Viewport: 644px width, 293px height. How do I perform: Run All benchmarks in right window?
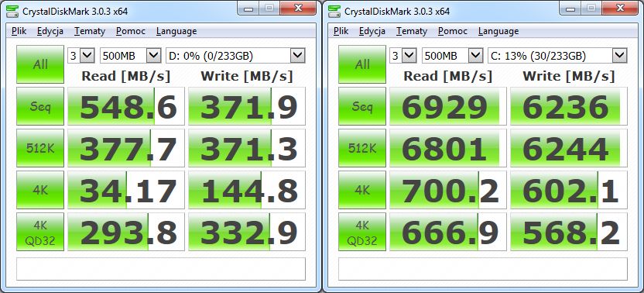(362, 64)
